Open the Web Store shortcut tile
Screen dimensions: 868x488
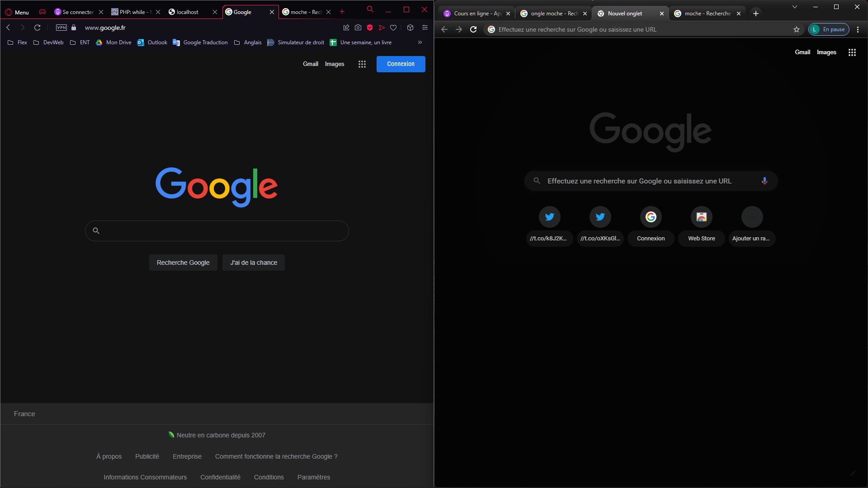pos(702,226)
